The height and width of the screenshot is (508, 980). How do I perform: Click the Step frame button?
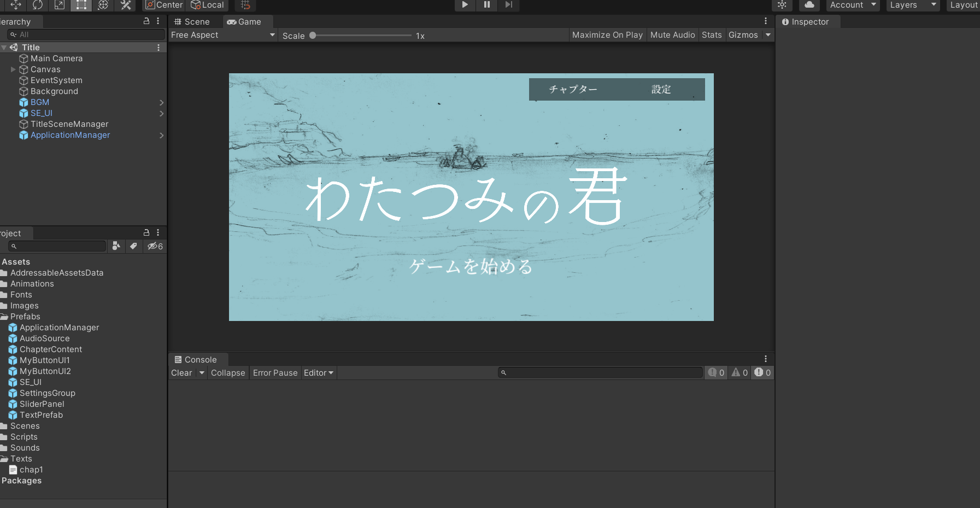(508, 5)
